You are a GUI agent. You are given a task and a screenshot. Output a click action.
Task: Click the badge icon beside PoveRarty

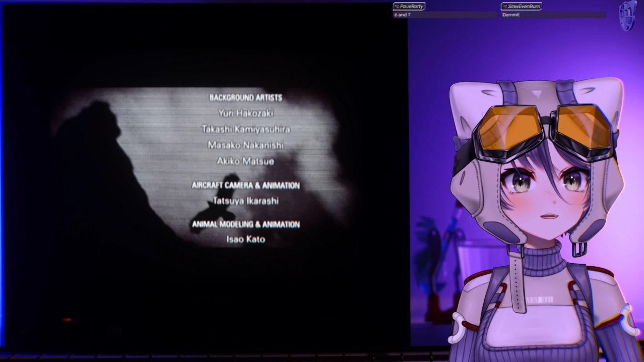click(397, 7)
